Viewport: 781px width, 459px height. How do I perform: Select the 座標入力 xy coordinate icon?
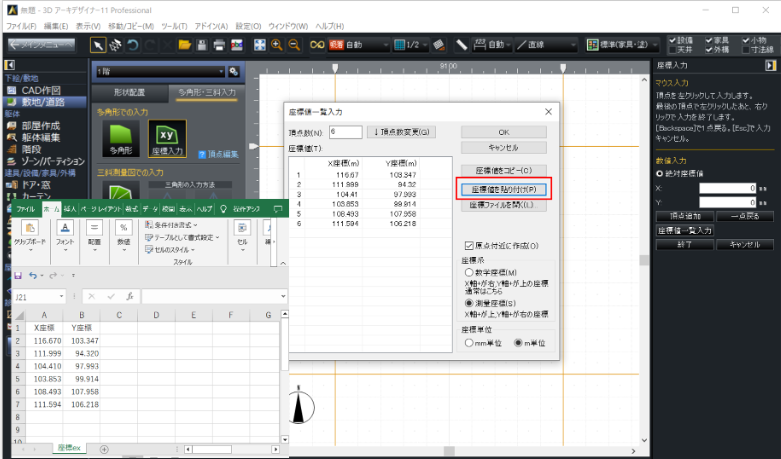pos(168,139)
